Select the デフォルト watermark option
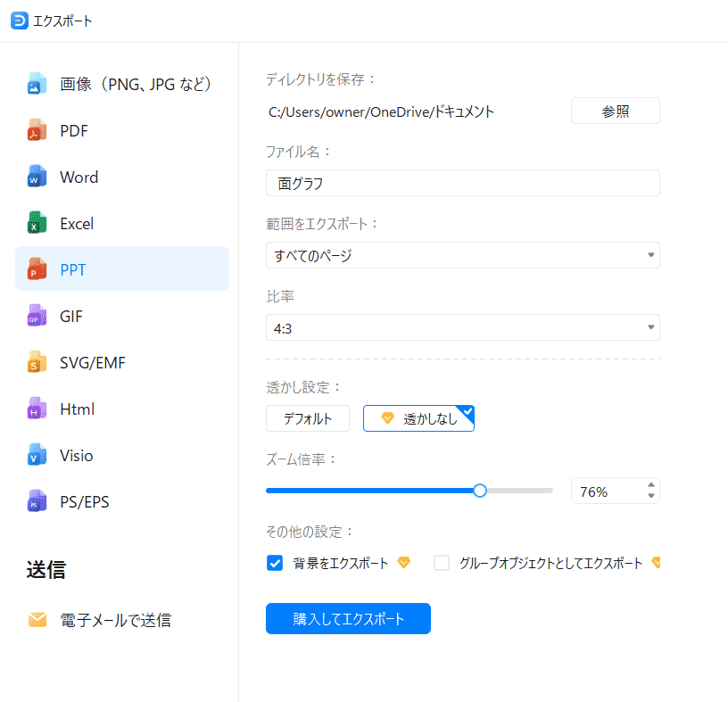728x702 pixels. point(308,418)
